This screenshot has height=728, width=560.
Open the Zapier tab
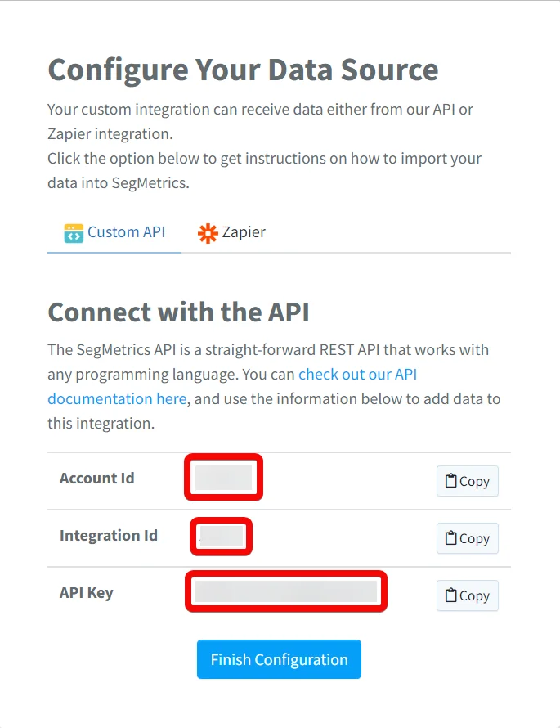click(x=231, y=232)
